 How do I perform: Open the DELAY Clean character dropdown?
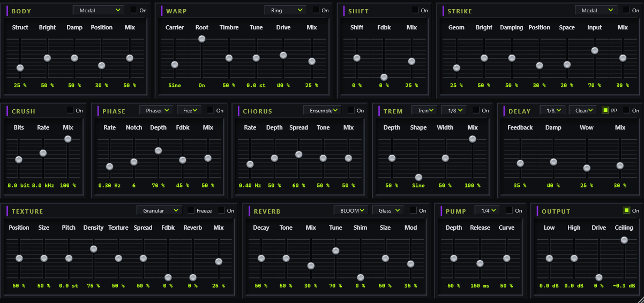(x=583, y=110)
